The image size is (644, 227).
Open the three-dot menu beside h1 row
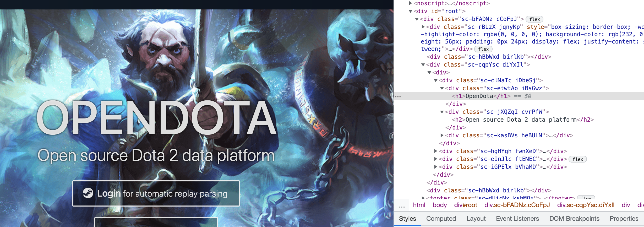[398, 96]
